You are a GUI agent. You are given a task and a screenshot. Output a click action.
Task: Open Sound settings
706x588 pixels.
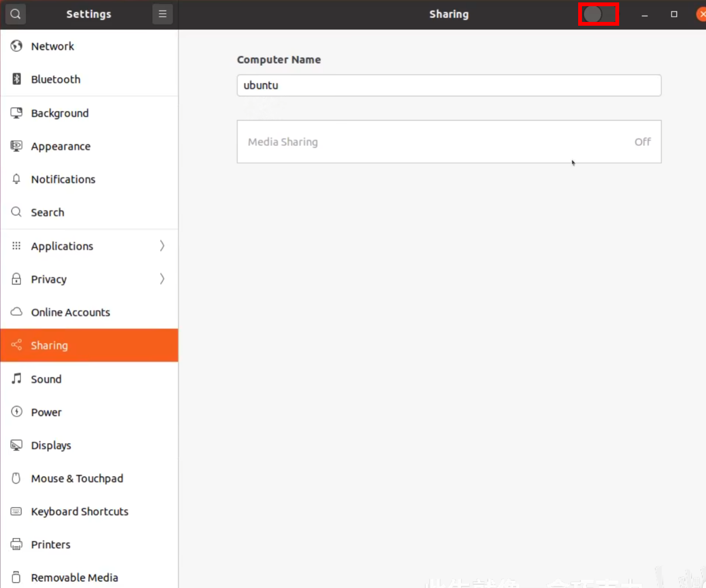pos(89,379)
